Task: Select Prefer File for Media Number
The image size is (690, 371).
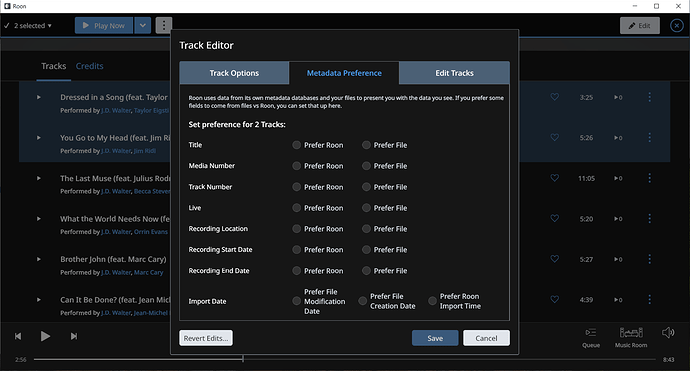Action: [366, 166]
